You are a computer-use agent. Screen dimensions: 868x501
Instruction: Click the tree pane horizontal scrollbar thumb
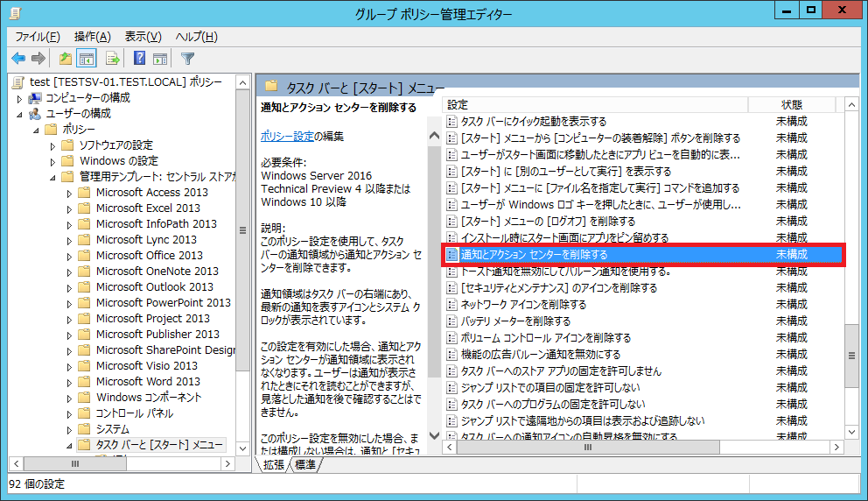75,463
